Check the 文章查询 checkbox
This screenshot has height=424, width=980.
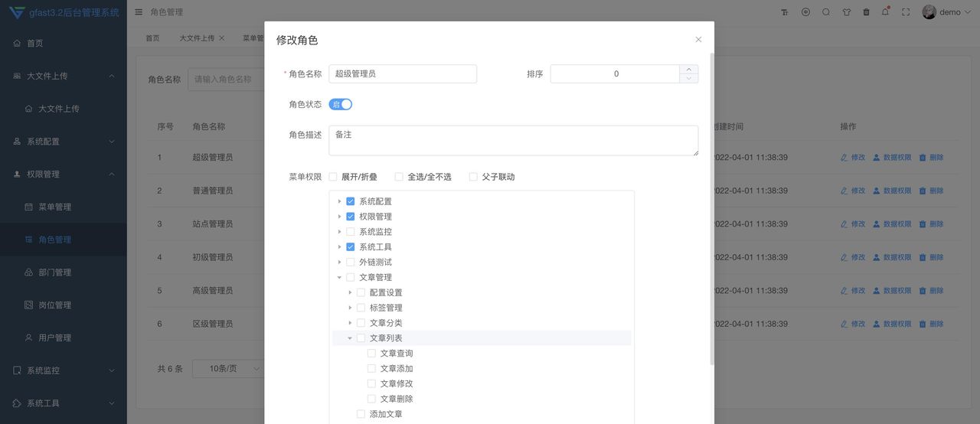click(372, 354)
